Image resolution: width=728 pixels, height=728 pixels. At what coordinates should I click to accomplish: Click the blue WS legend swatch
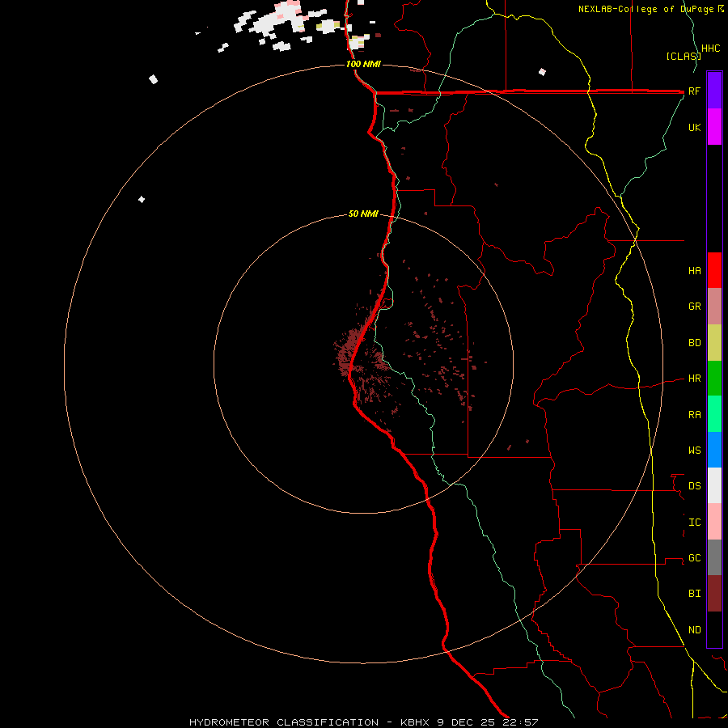coord(714,450)
